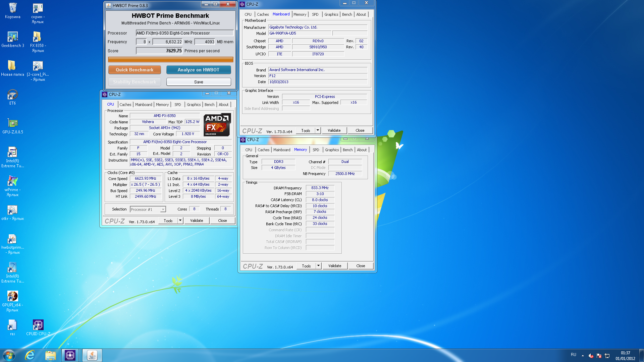The height and width of the screenshot is (362, 644).
Task: Click Validate in the Memory window
Action: 335,266
